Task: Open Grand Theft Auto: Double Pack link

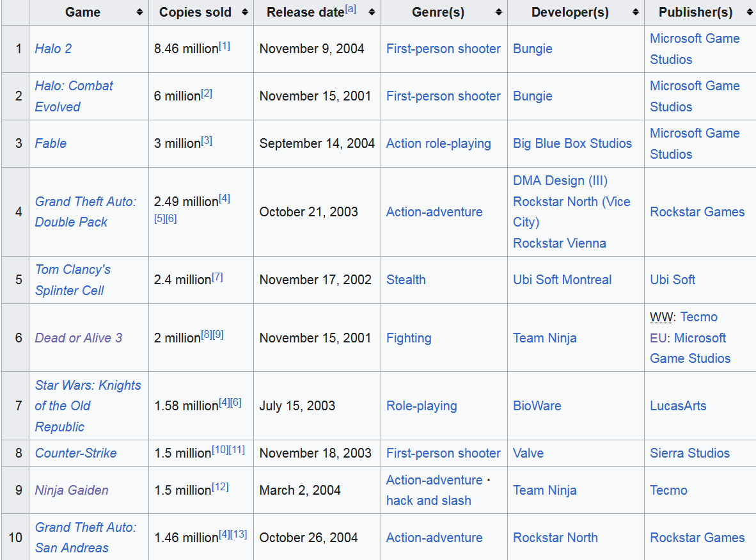Action: (x=85, y=212)
